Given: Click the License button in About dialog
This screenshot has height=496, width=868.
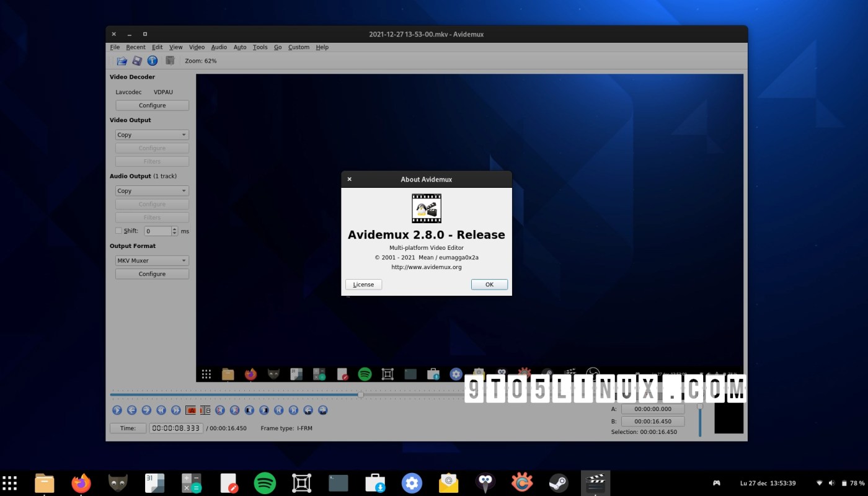Looking at the screenshot, I should [363, 285].
